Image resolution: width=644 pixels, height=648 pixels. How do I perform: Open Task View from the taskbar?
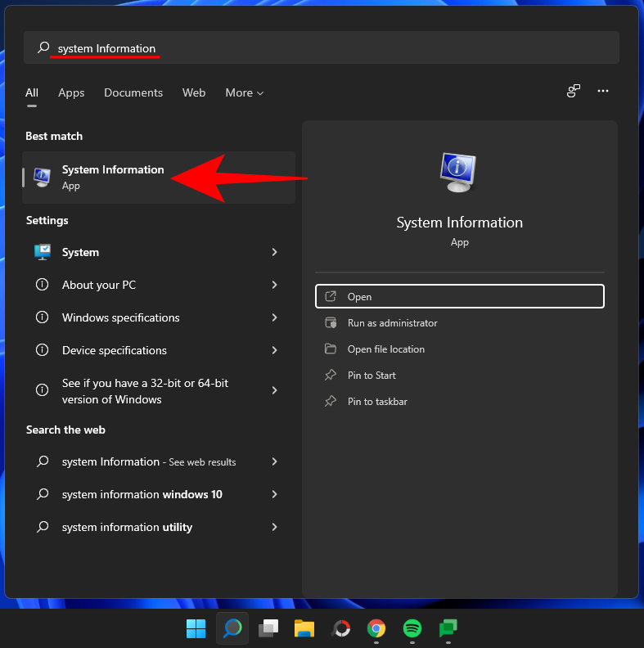coord(268,628)
